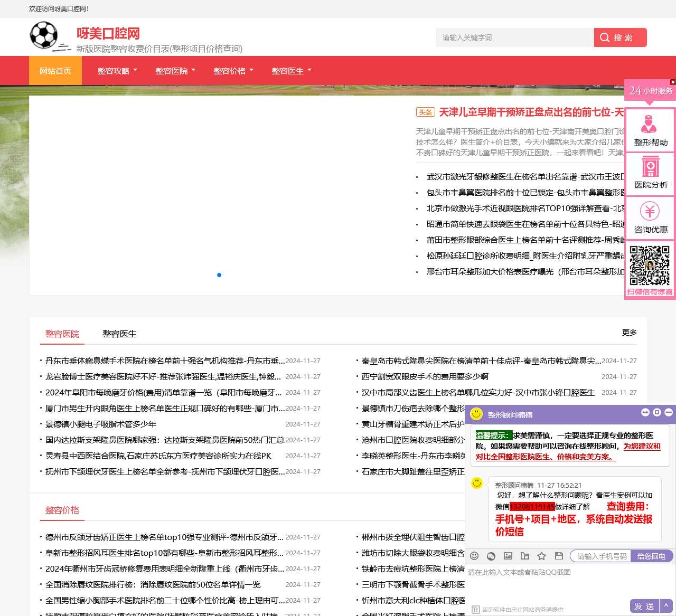The height and width of the screenshot is (616, 676).
Task: Click the 给您回电 callback button
Action: coord(653,556)
